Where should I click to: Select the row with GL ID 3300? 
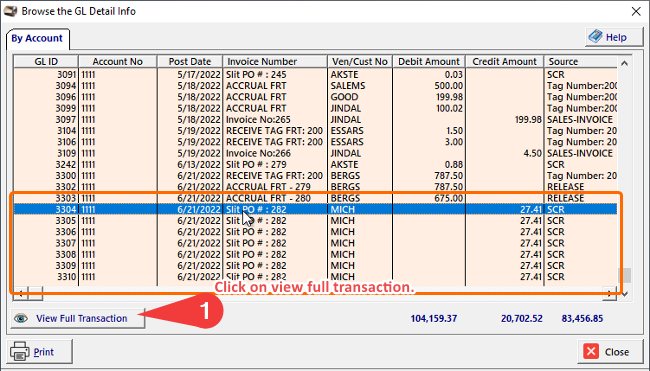click(x=315, y=175)
